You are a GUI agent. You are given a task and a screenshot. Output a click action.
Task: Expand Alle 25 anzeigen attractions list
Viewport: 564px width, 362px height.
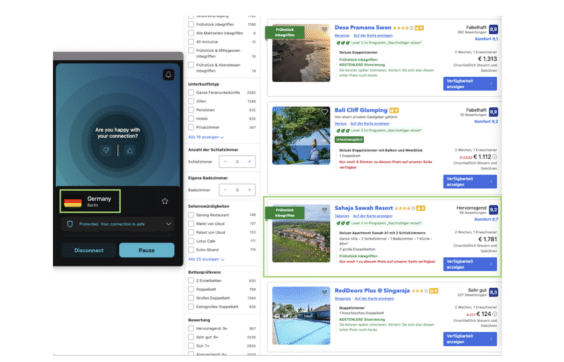tap(206, 259)
